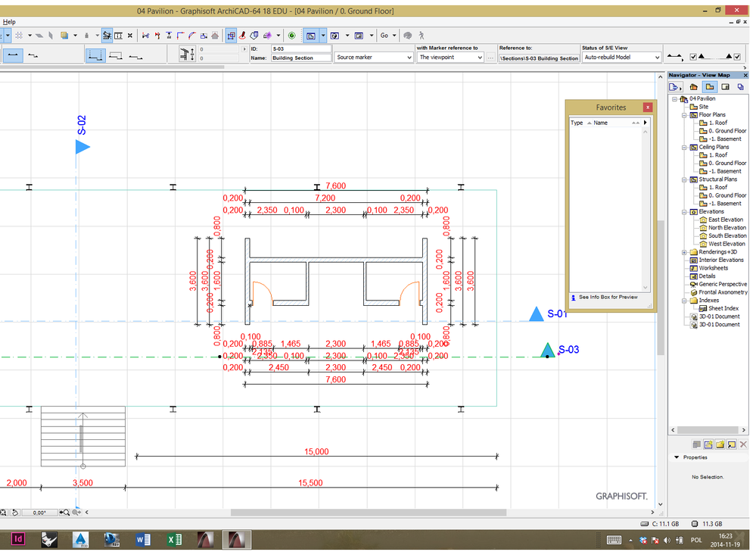
Task: Collapse the Properties section in Navigator
Action: pos(677,457)
